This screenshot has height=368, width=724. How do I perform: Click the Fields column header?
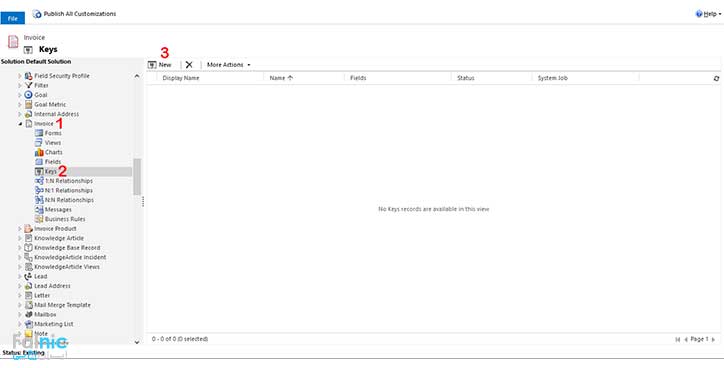click(x=358, y=78)
